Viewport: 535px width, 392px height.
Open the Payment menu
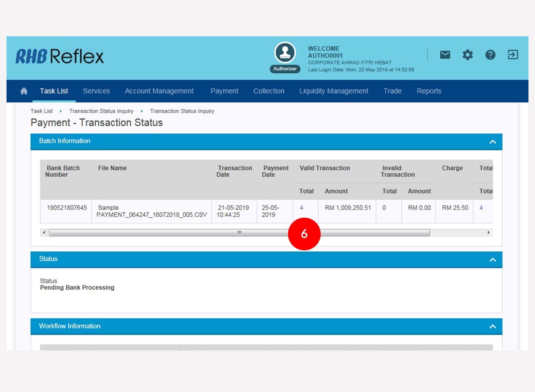coord(224,91)
